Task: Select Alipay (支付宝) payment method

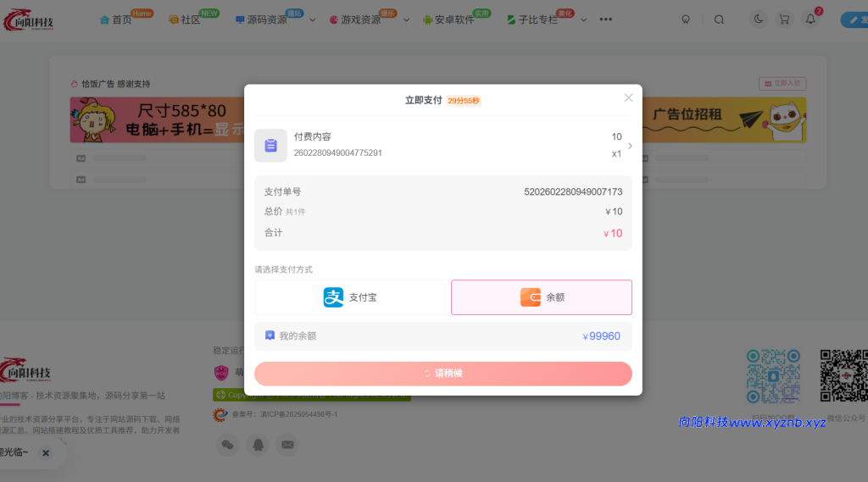Action: (x=349, y=297)
